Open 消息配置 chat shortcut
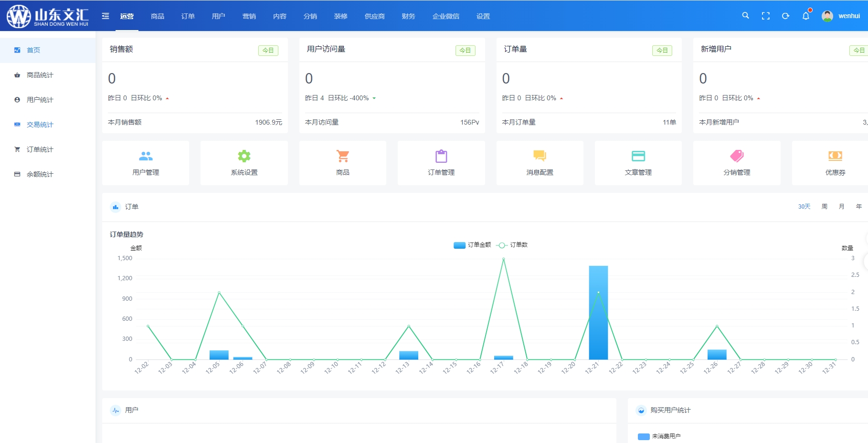 pos(540,163)
